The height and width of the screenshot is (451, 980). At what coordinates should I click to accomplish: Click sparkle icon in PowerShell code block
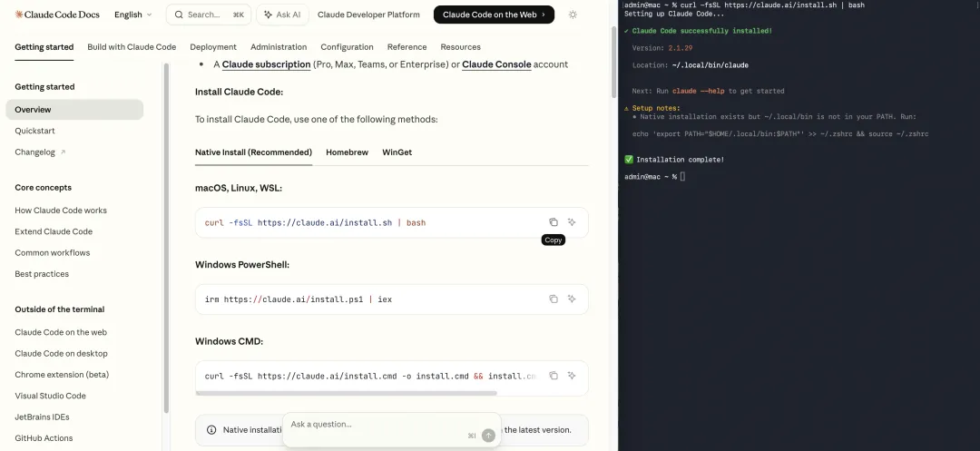coord(572,299)
